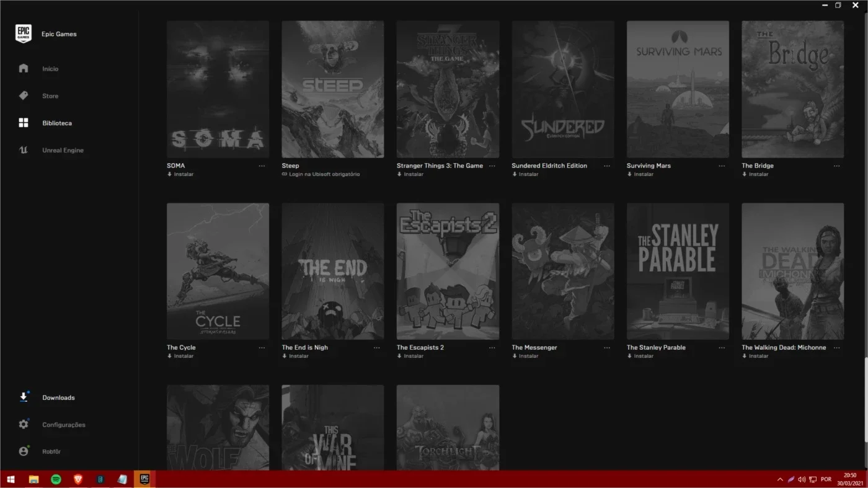Click install arrow icon under The Stanley Parable
Viewport: 868px width, 488px height.
[629, 356]
